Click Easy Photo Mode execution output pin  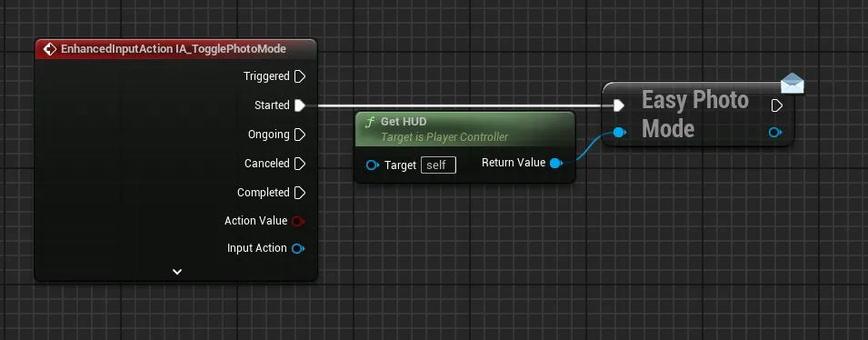[x=777, y=105]
